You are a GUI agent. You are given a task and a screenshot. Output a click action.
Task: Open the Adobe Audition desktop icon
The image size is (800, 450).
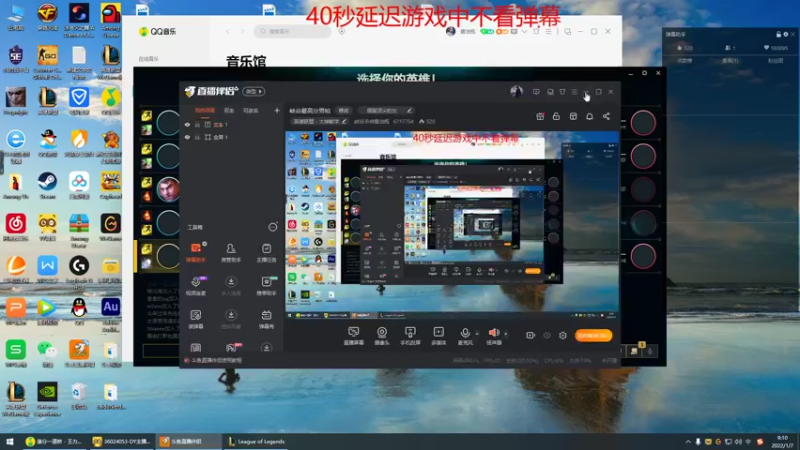coord(110,312)
